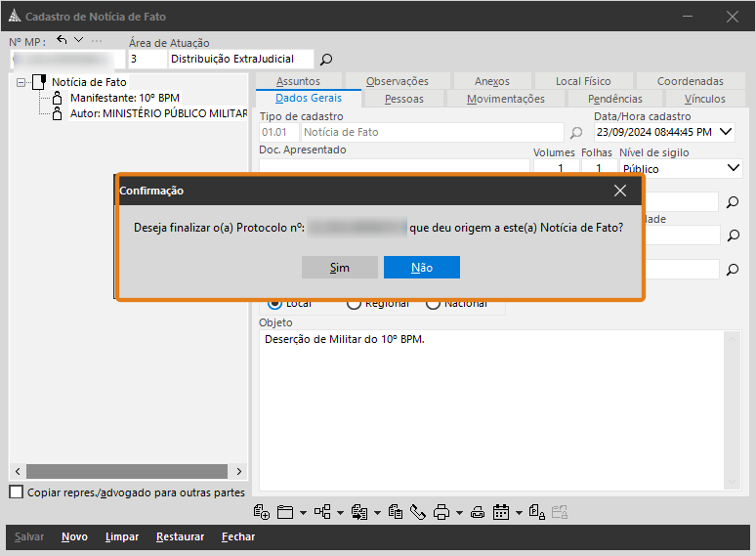Image resolution: width=756 pixels, height=556 pixels.
Task: Click the scanner tray icon
Action: [x=478, y=512]
